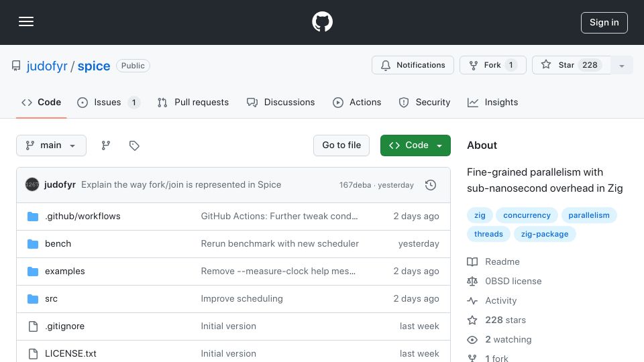Star the spice repository

click(571, 65)
